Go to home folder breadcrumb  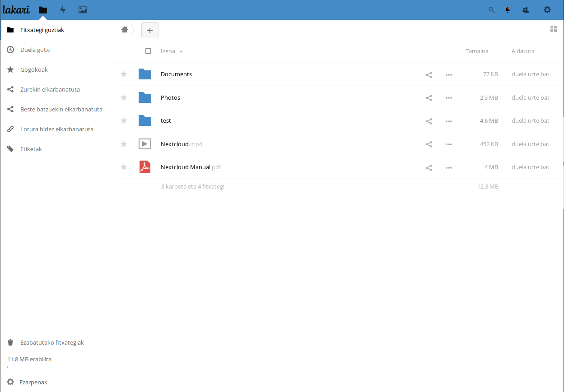point(125,30)
